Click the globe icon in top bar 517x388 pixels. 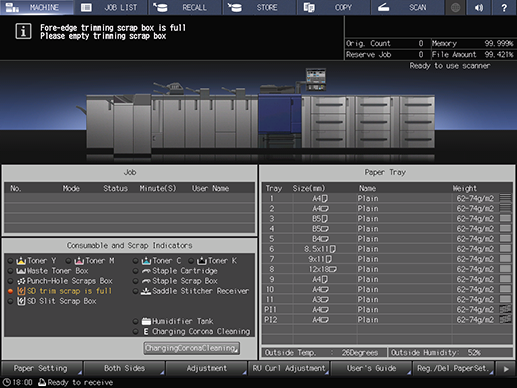(x=455, y=7)
